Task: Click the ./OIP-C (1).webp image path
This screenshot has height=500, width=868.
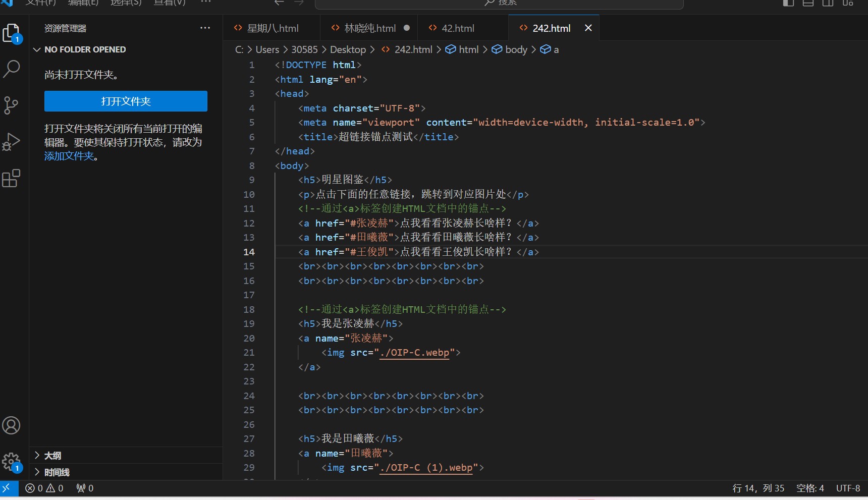Action: coord(426,467)
